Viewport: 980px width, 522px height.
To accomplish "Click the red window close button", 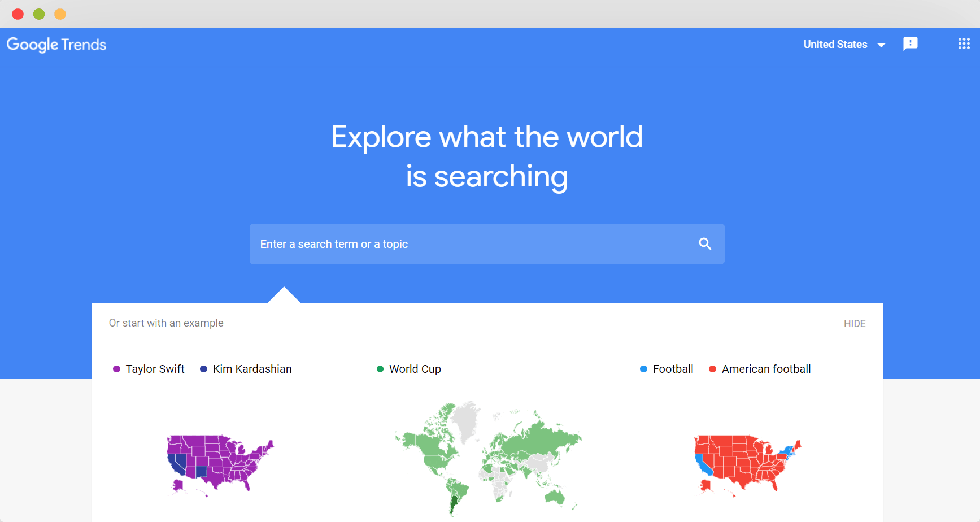I will pyautogui.click(x=18, y=14).
